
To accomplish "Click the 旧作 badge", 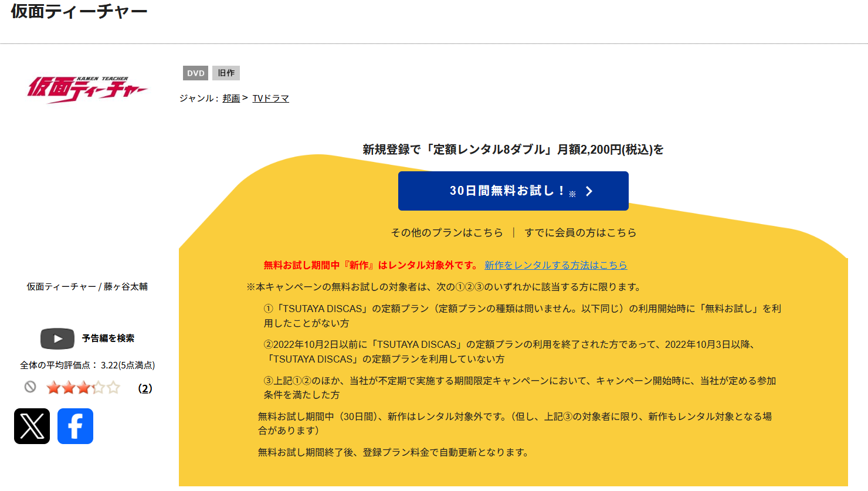I will point(226,73).
